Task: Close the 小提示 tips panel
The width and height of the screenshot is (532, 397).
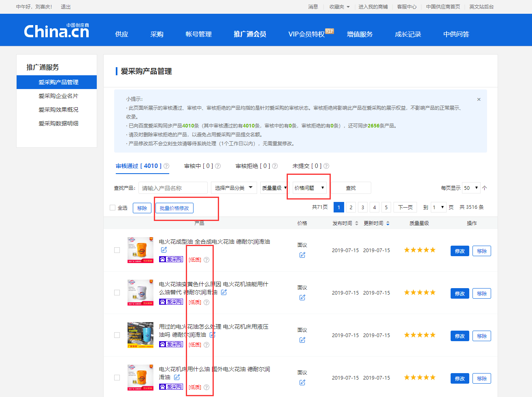Action: click(x=479, y=99)
